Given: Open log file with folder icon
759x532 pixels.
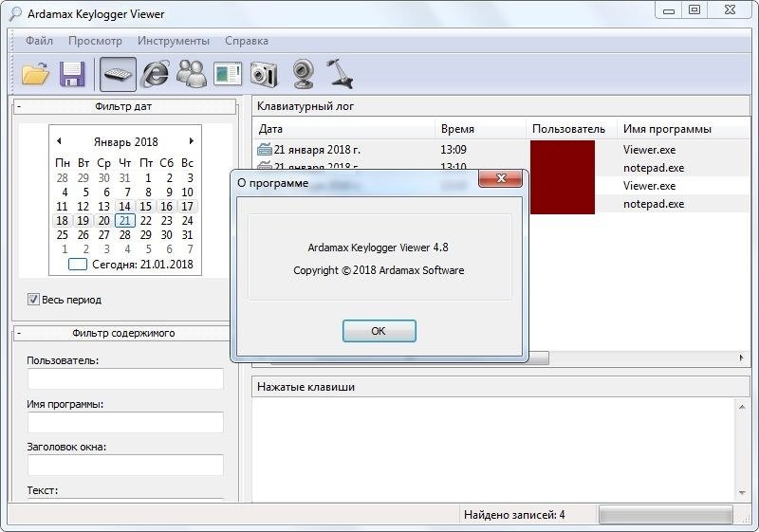Looking at the screenshot, I should 35,74.
